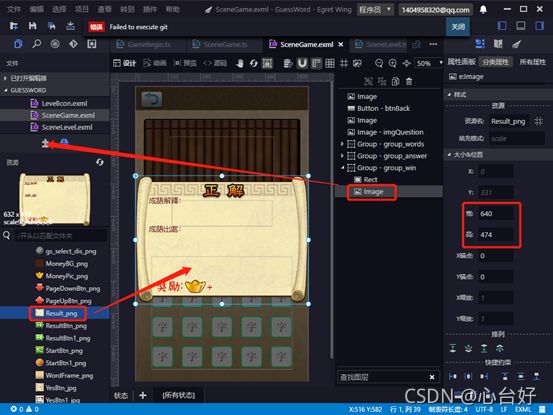Viewport: 553px width, 415px height.
Task: Open the search sidebar icon
Action: [37, 44]
